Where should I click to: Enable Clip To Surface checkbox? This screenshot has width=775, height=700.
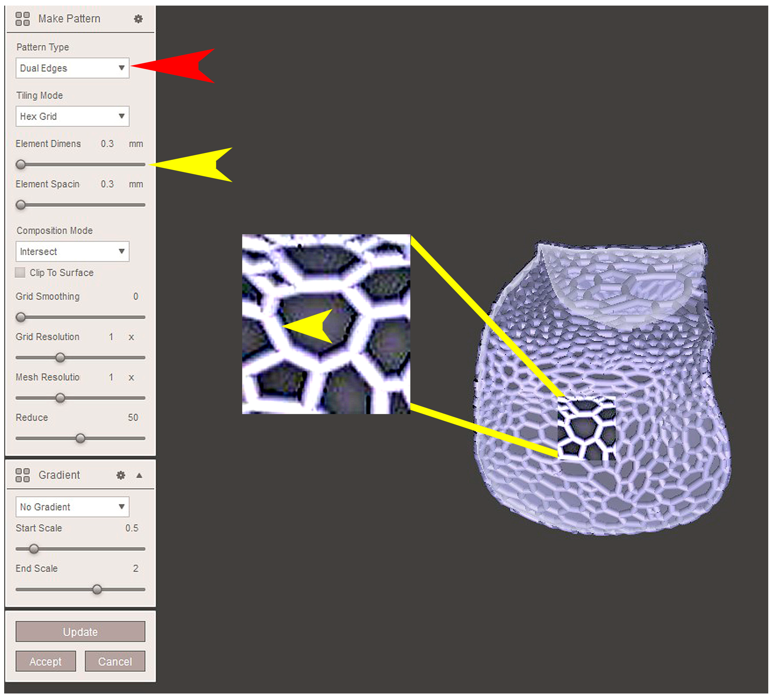pos(20,273)
